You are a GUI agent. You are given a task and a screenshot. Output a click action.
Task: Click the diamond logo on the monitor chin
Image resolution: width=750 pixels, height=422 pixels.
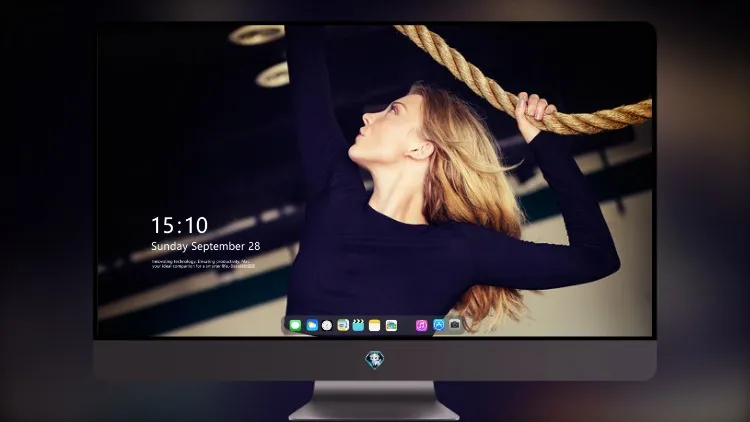tap(375, 360)
